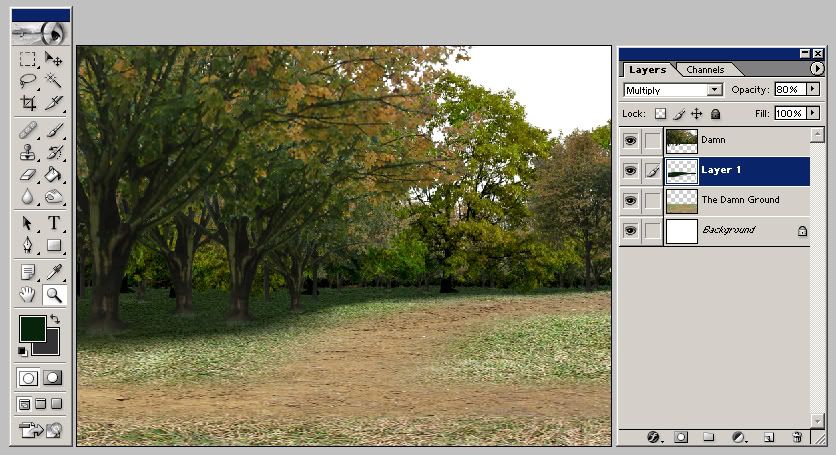Select the Magic Wand tool
This screenshot has width=836, height=455.
(54, 81)
